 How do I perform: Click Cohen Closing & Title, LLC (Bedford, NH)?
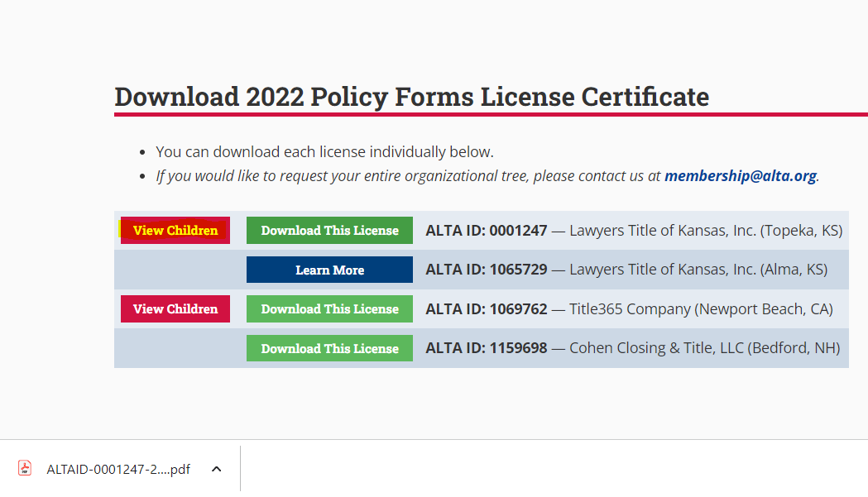pos(705,348)
